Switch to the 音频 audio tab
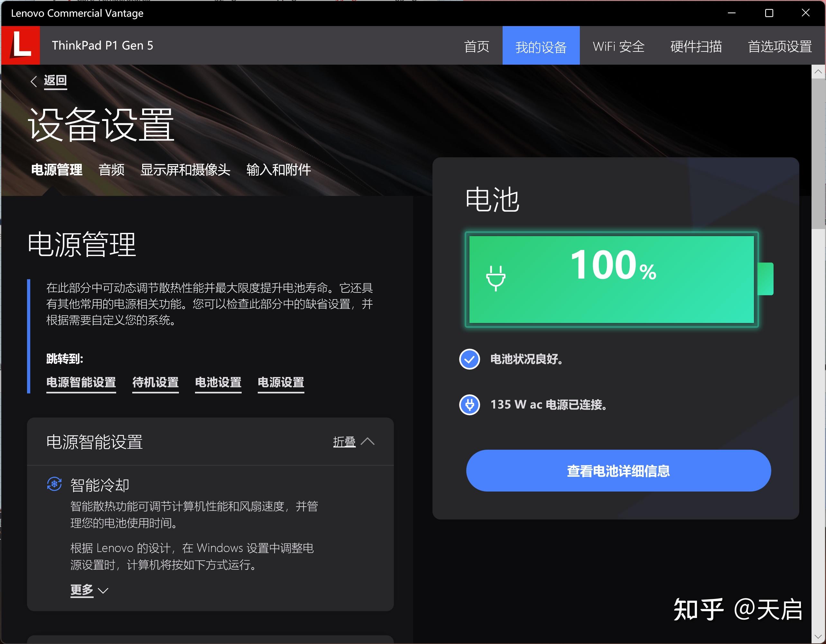The width and height of the screenshot is (826, 644). point(111,170)
